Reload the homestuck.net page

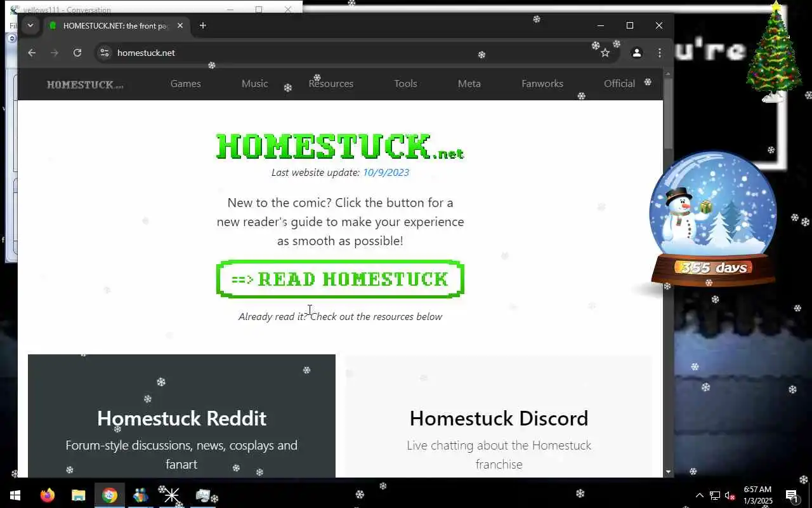77,53
